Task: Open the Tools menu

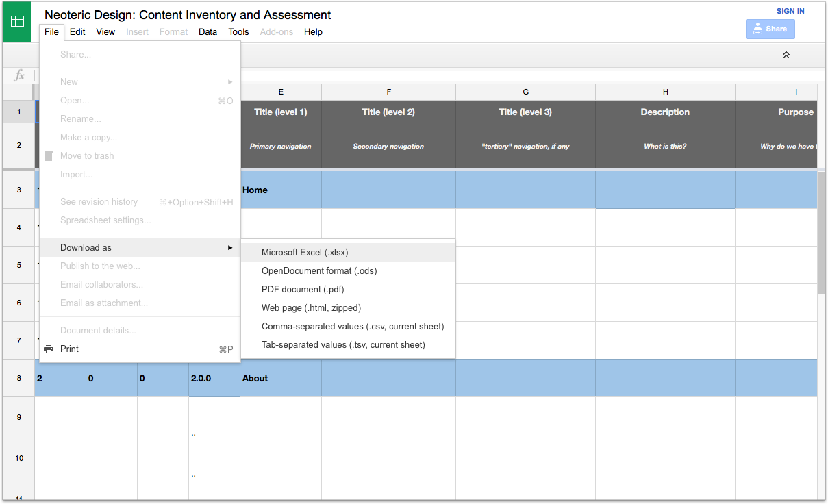Action: 238,32
